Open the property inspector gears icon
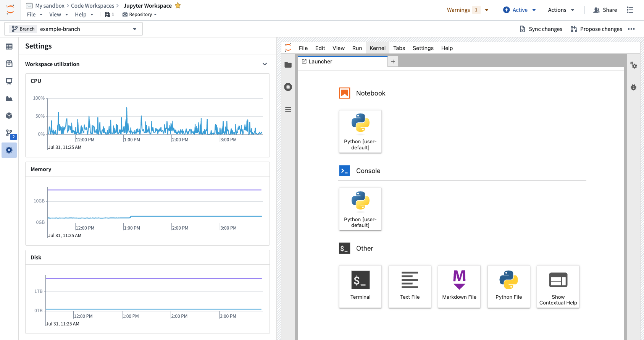This screenshot has height=340, width=644. (x=634, y=65)
